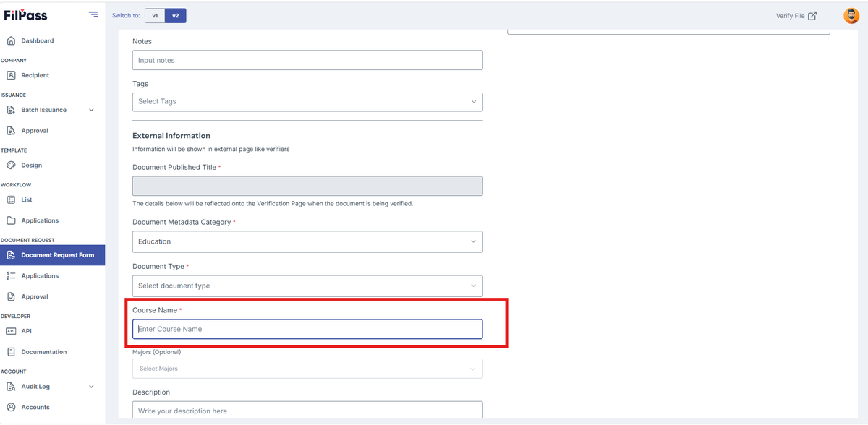Click the Document Published Title field
868x425 pixels.
[307, 186]
